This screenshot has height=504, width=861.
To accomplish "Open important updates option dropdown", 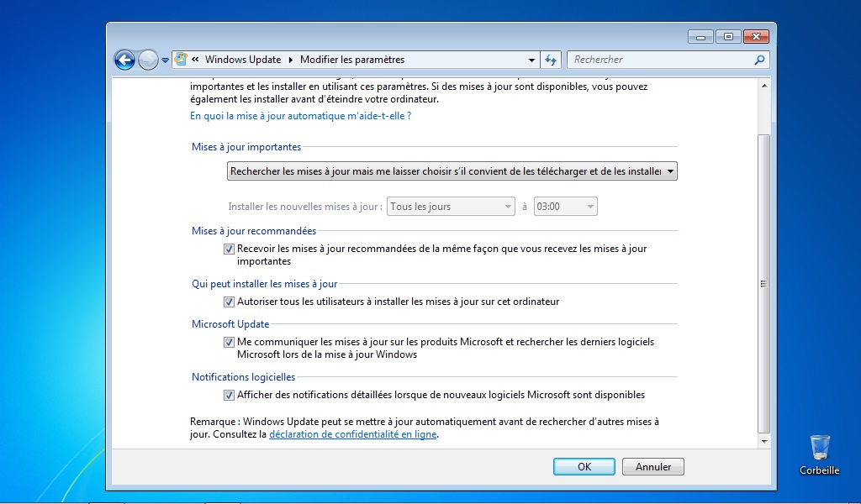I will point(452,171).
